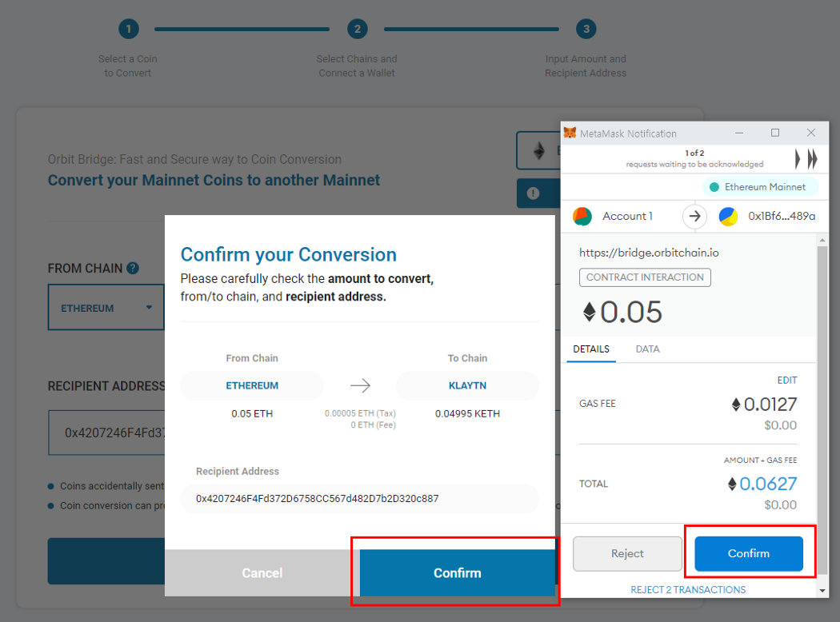Maximize the MetaMask Notification window
The image size is (840, 622).
[775, 133]
